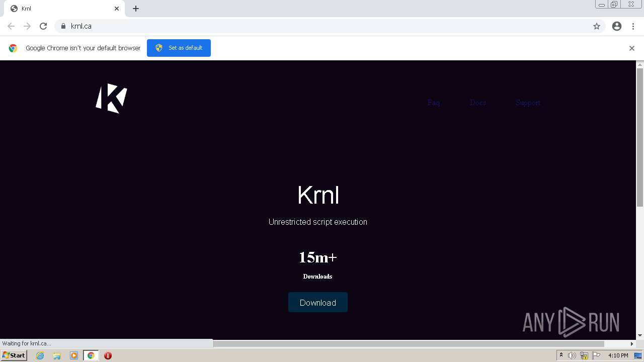Viewport: 644px width, 362px height.
Task: Click the 4:10 PM clock
Action: tap(618, 355)
